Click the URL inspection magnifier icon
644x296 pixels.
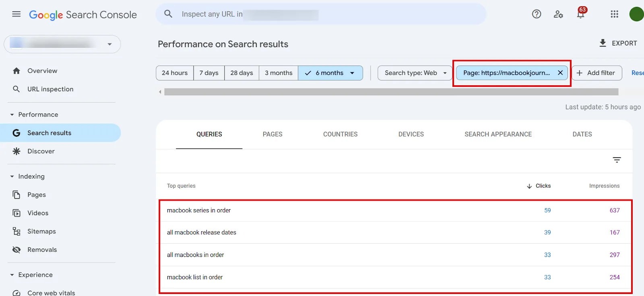point(17,89)
